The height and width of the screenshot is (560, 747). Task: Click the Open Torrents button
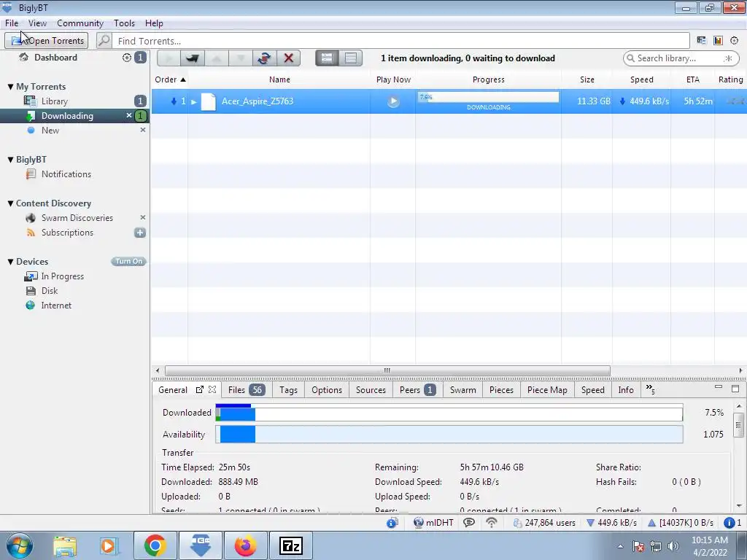tap(47, 41)
